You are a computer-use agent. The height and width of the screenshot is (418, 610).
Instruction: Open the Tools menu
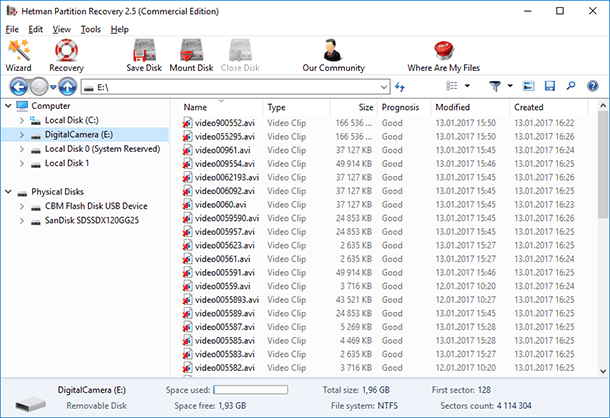[91, 30]
